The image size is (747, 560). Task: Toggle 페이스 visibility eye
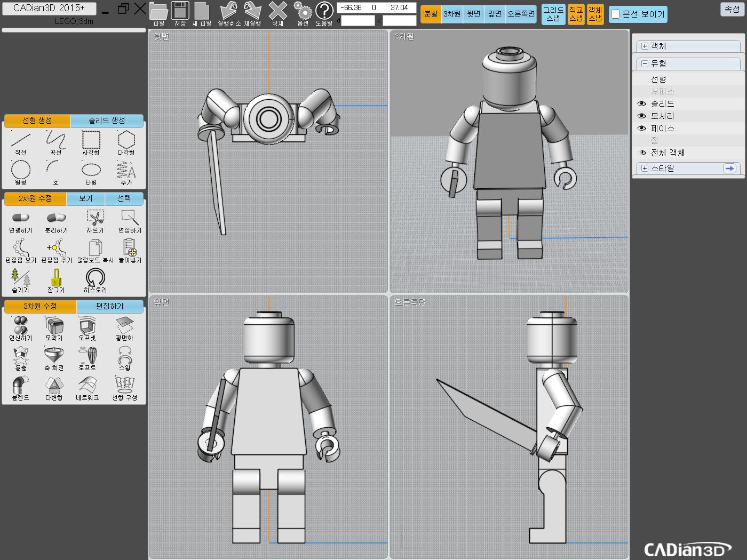point(642,128)
